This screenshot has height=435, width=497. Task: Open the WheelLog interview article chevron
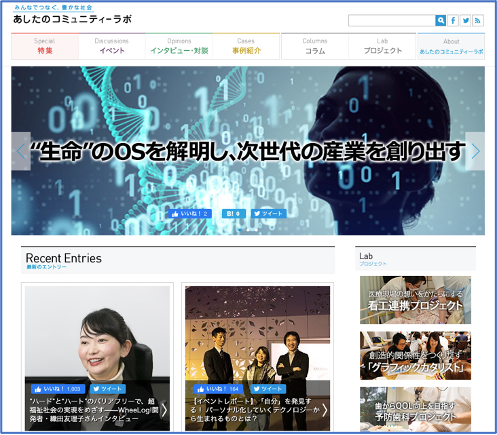click(164, 410)
